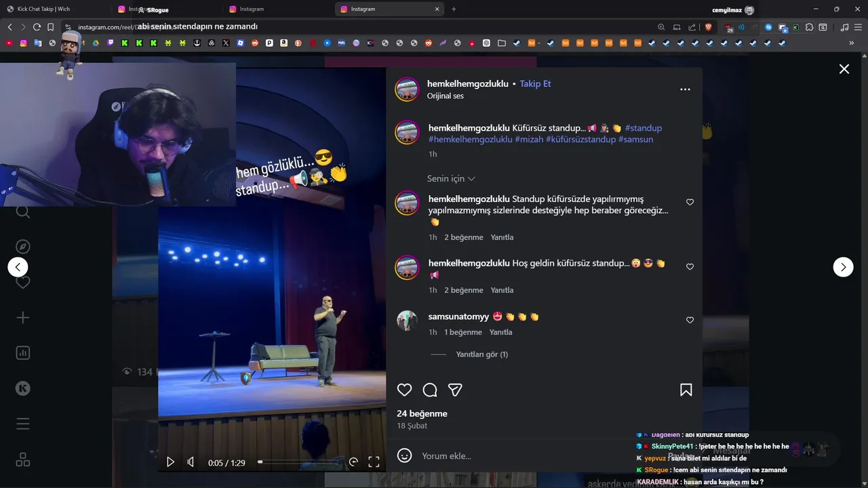Click 'Takip Et' to follow account

click(535, 84)
